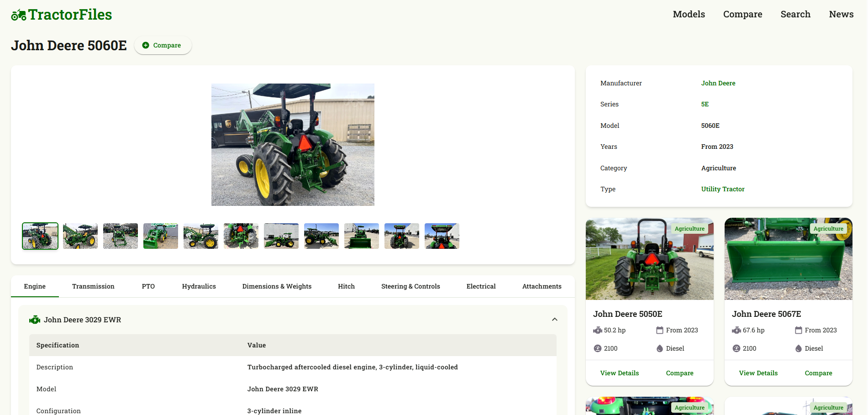This screenshot has width=868, height=415.
Task: Click Compare on 5050E card
Action: pos(679,373)
